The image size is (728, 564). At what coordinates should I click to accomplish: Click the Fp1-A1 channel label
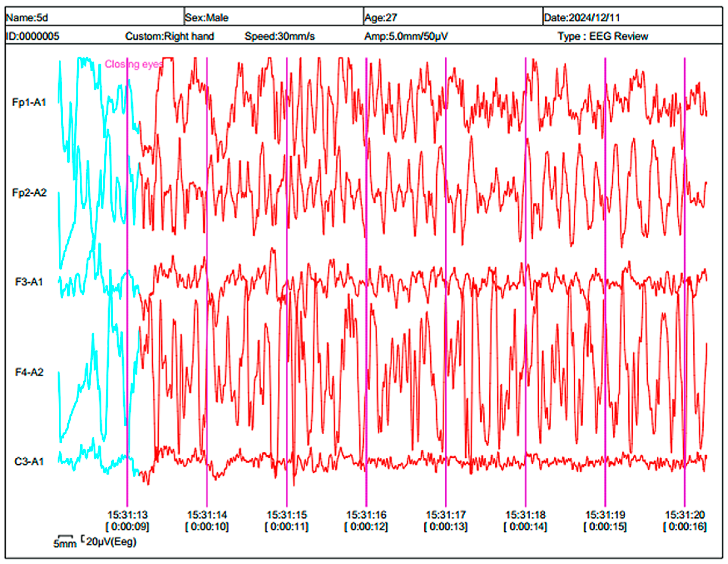coord(29,102)
